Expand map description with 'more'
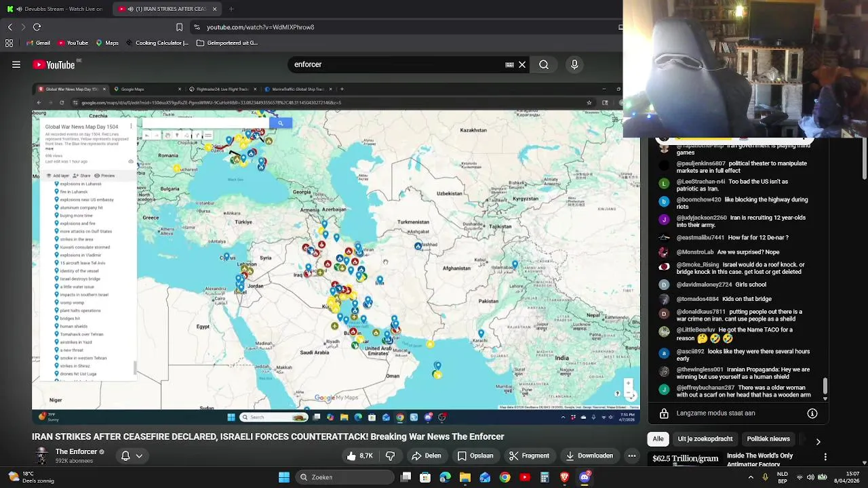The width and height of the screenshot is (868, 488). [50, 148]
